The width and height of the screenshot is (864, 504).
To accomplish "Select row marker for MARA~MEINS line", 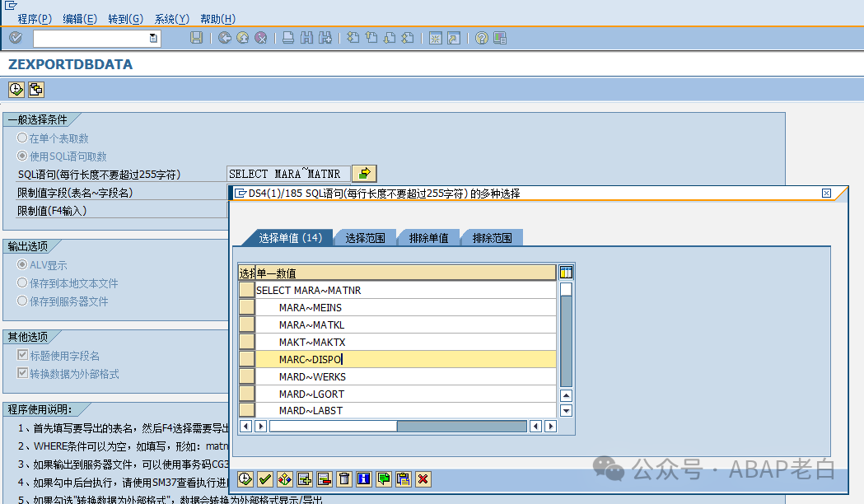I will click(246, 307).
